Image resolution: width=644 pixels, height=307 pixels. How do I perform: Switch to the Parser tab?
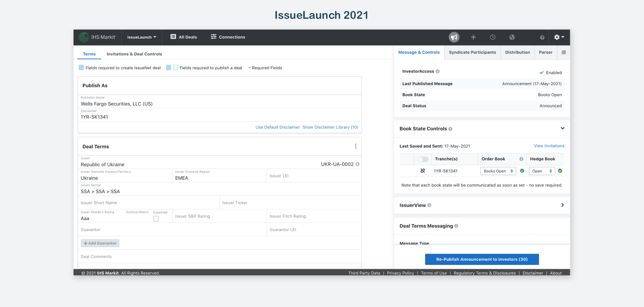point(546,52)
